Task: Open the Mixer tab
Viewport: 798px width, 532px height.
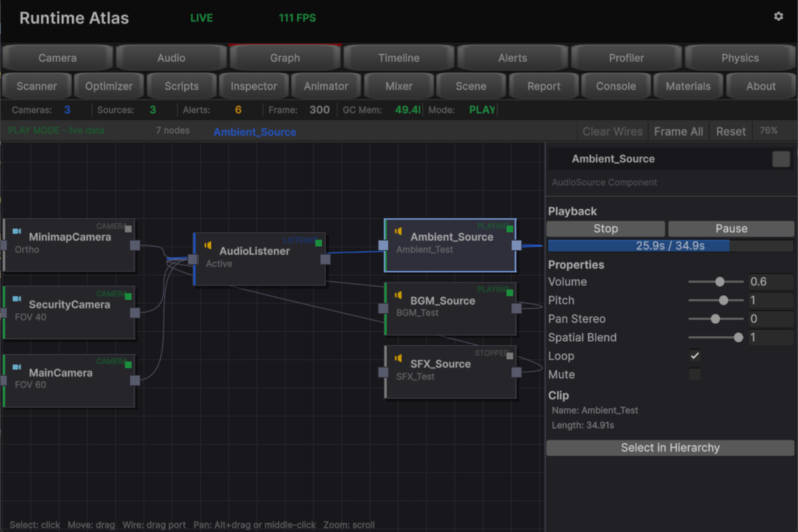Action: (399, 86)
